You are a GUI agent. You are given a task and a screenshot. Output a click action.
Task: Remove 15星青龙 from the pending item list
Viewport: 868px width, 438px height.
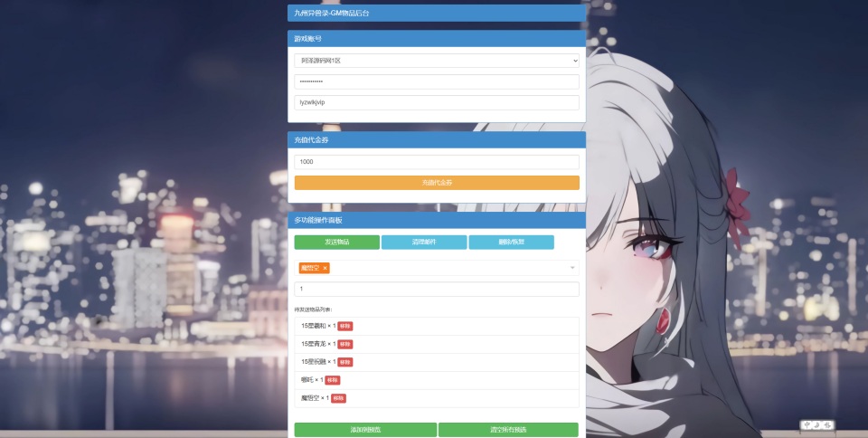click(x=345, y=344)
